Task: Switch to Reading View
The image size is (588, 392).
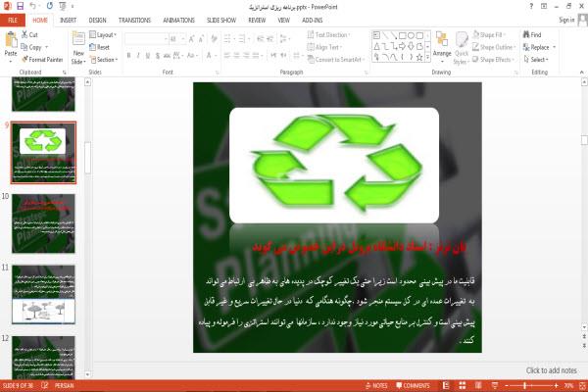Action: (478, 385)
